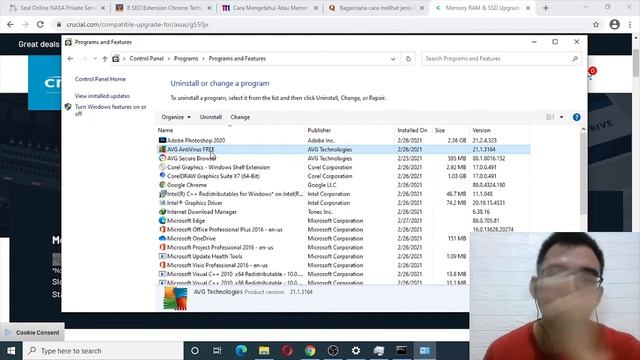This screenshot has height=360, width=640.
Task: Click the Intel Graphics Driver icon
Action: coord(162,203)
